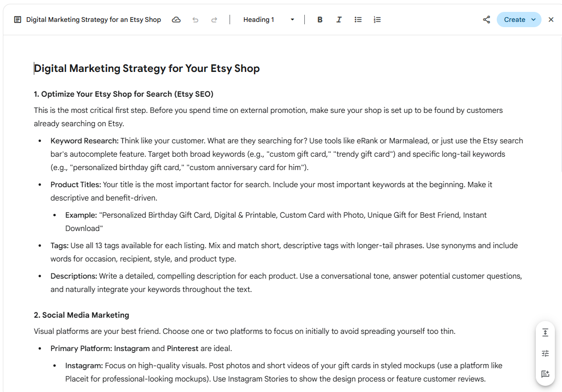Click the word 'Pinterest' in bold

182,348
